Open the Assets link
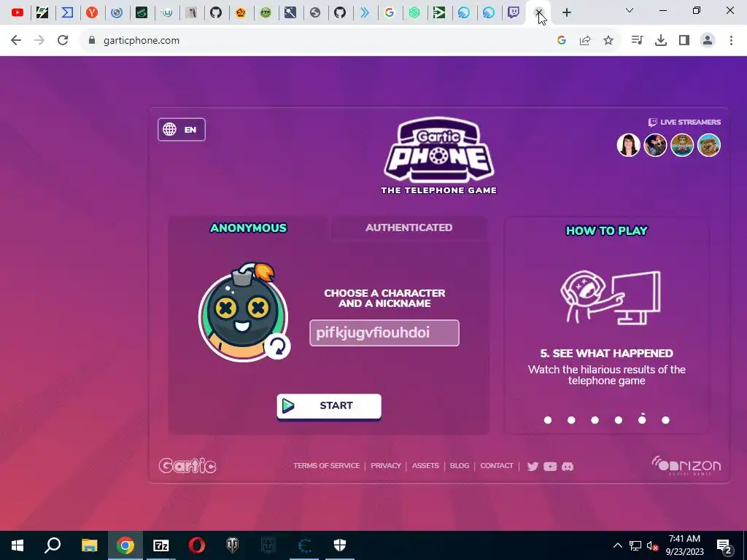Screen dimensions: 747x560 425,466
